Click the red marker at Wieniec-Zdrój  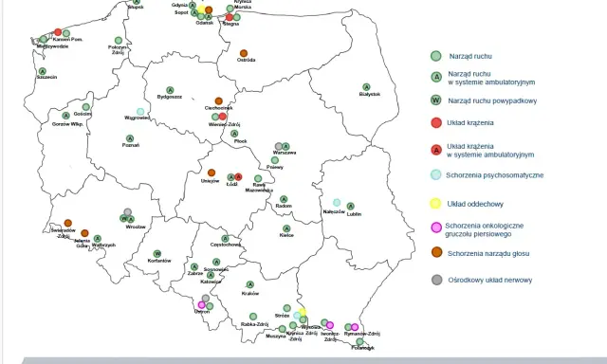[222, 117]
